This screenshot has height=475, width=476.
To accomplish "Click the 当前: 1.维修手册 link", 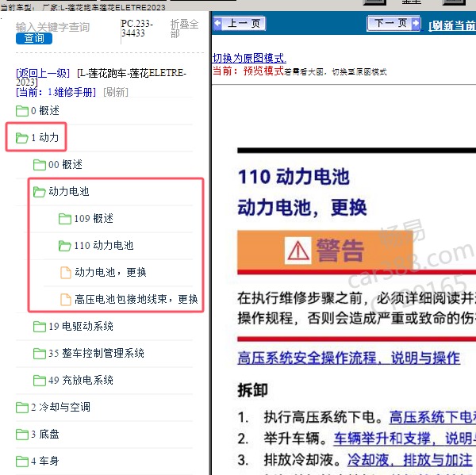I will pyautogui.click(x=56, y=92).
